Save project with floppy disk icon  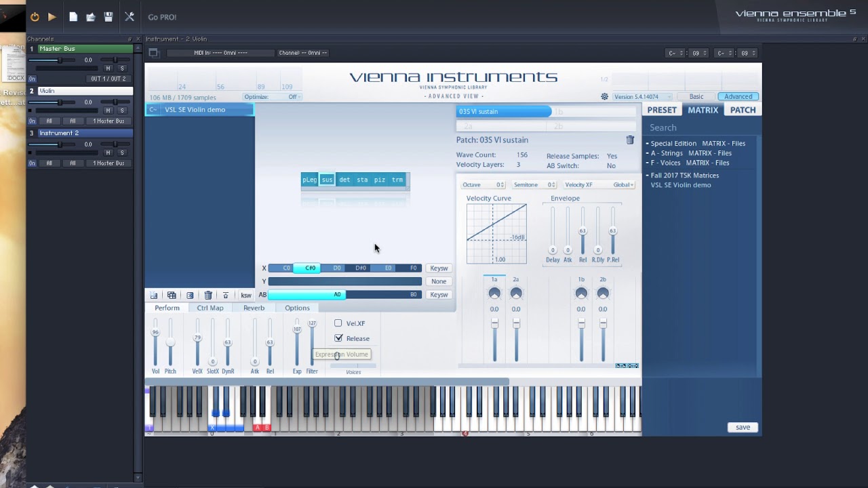108,17
